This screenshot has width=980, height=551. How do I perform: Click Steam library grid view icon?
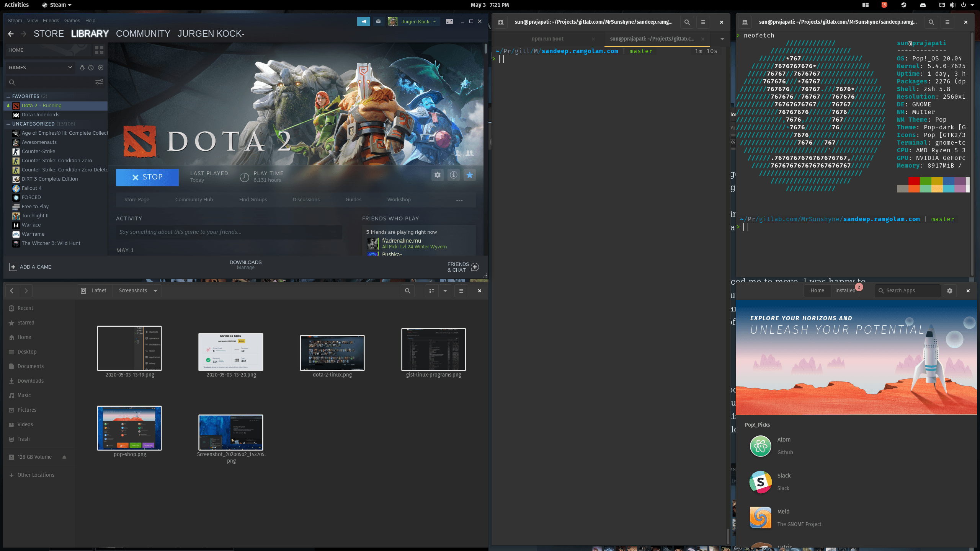click(99, 50)
